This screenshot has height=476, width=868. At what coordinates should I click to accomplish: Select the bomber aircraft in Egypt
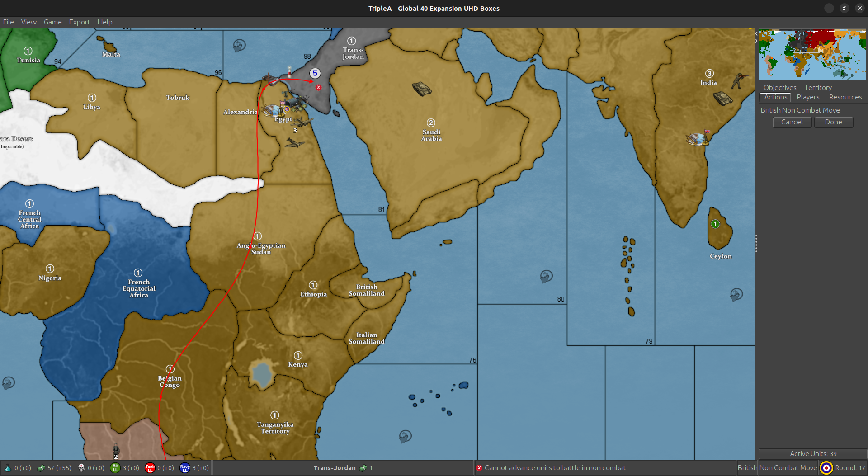[302, 122]
